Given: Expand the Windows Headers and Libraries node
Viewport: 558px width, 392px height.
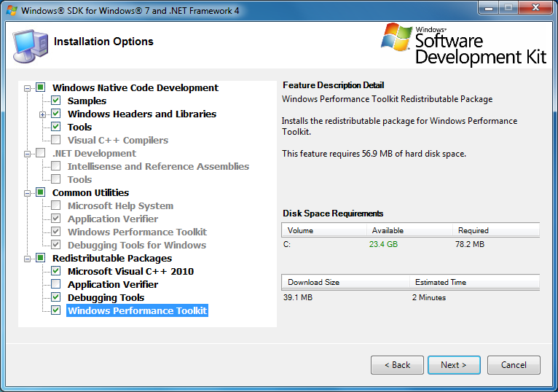Looking at the screenshot, I should (43, 114).
